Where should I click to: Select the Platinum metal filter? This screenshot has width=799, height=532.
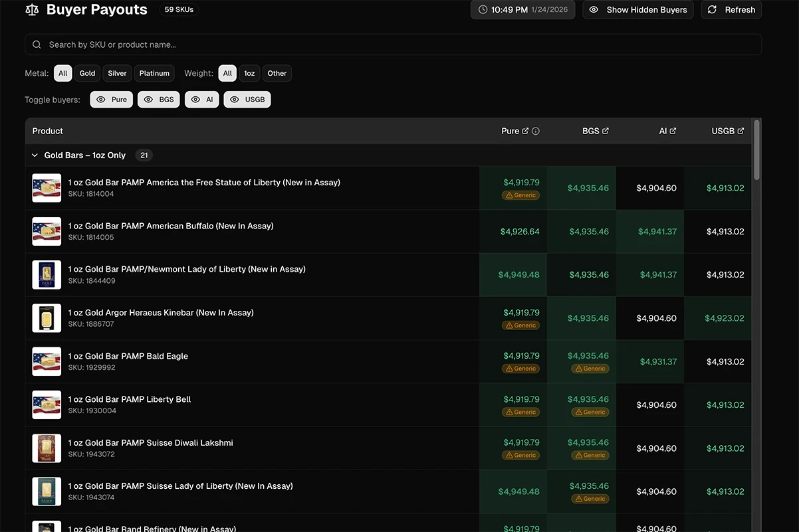(154, 73)
